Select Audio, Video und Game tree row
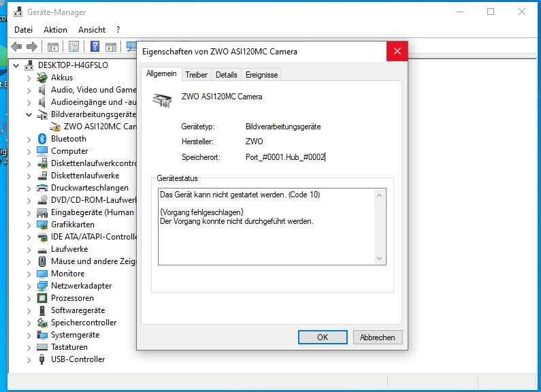This screenshot has width=541, height=392. pos(93,90)
